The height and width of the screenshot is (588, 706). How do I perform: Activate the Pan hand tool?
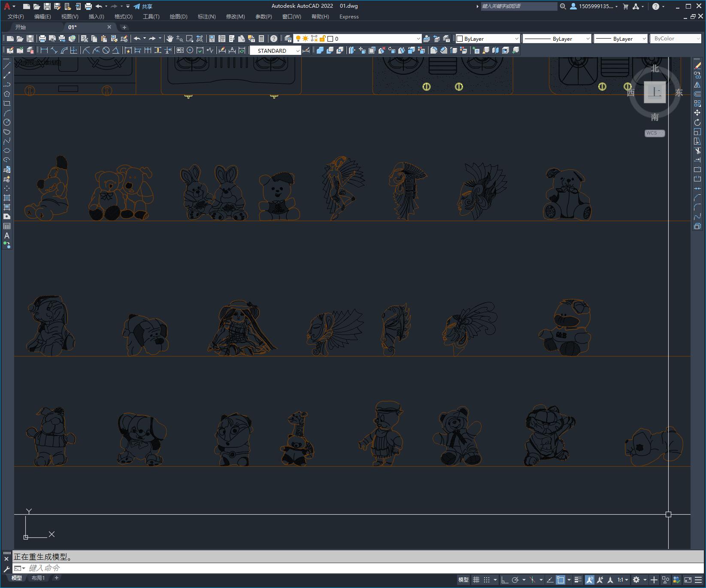click(x=170, y=39)
